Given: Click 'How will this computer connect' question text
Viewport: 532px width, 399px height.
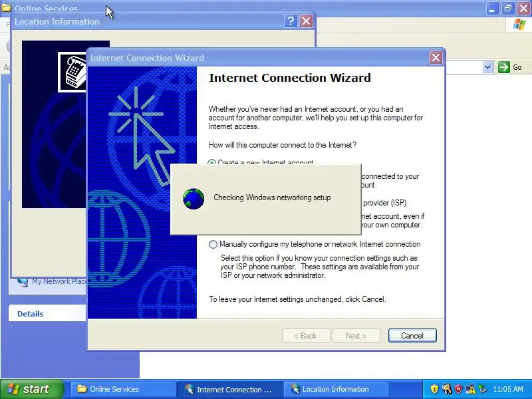Looking at the screenshot, I should [282, 145].
